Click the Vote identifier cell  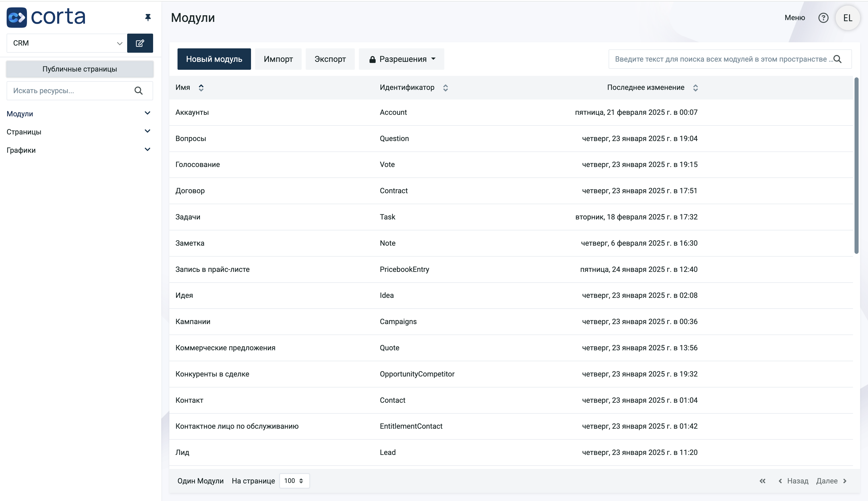387,165
